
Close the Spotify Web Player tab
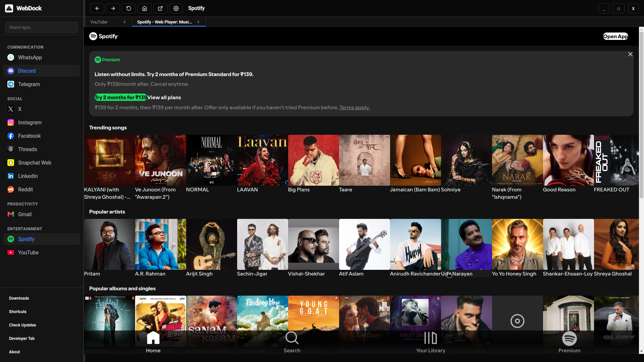(198, 22)
